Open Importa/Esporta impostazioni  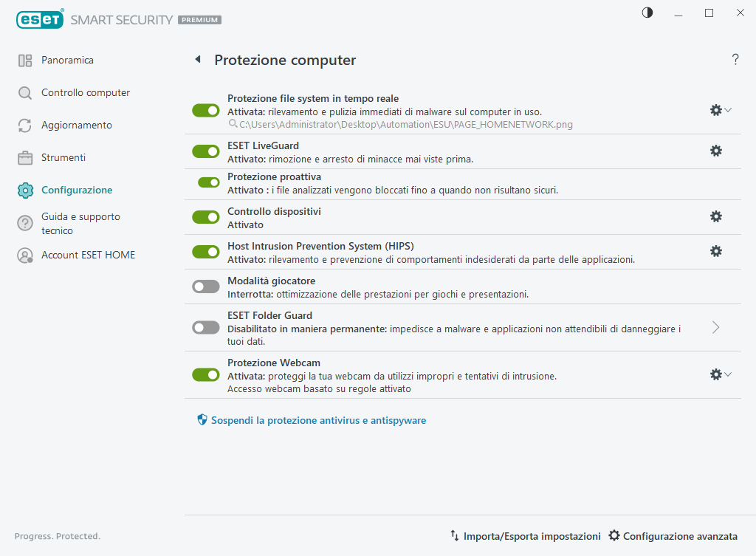525,536
